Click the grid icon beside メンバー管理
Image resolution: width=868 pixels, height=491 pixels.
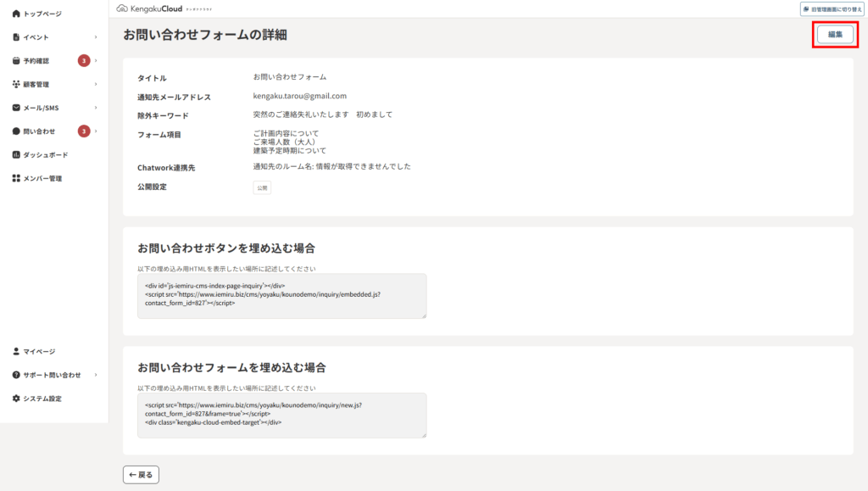coord(16,178)
